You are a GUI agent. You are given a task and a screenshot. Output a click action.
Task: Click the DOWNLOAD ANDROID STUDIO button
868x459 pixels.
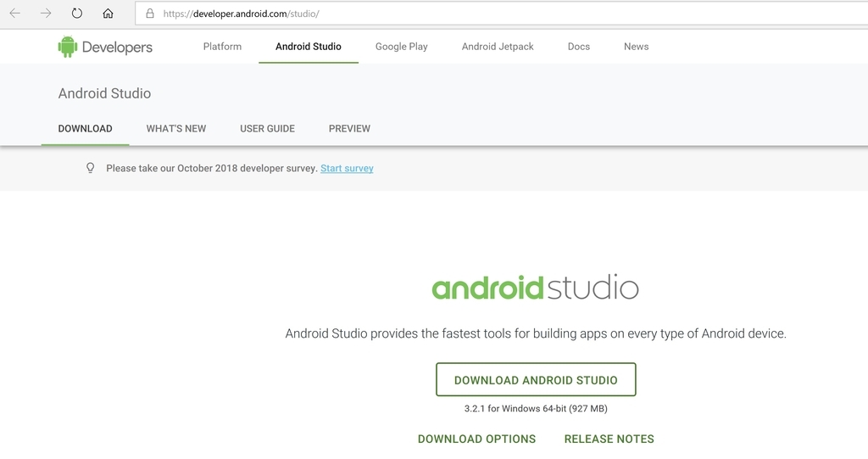[x=536, y=380]
